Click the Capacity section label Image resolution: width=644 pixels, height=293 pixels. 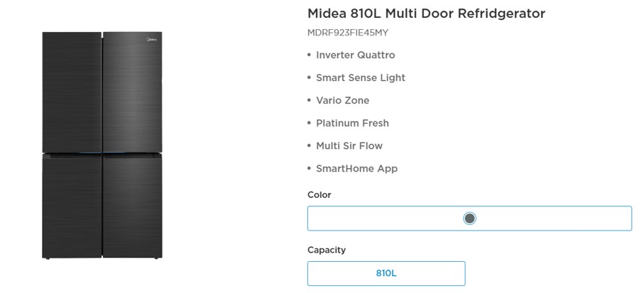pyautogui.click(x=327, y=250)
